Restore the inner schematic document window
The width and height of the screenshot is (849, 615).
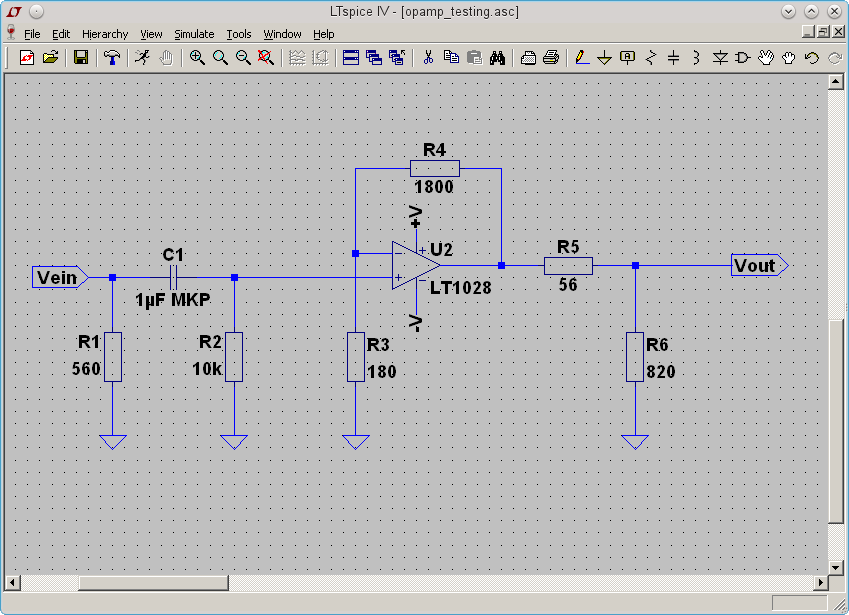pos(823,32)
